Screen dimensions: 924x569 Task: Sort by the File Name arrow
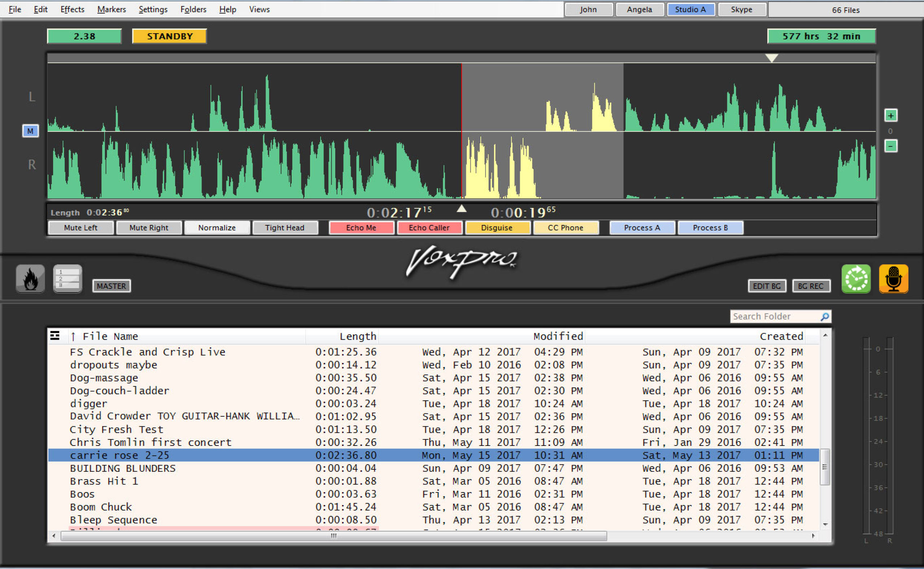point(73,336)
